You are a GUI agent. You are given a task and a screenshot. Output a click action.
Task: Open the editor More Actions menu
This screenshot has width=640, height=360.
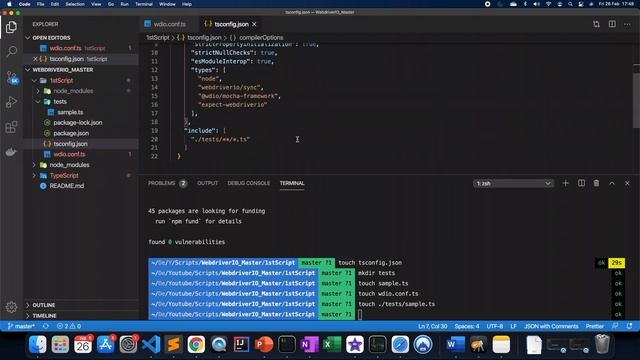point(627,24)
